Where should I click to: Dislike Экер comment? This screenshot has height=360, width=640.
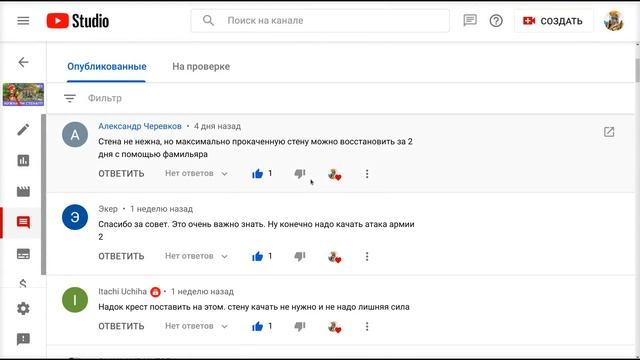pos(300,256)
